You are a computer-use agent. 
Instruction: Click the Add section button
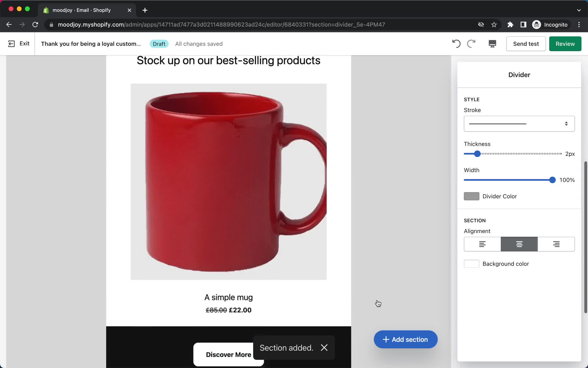click(x=405, y=339)
